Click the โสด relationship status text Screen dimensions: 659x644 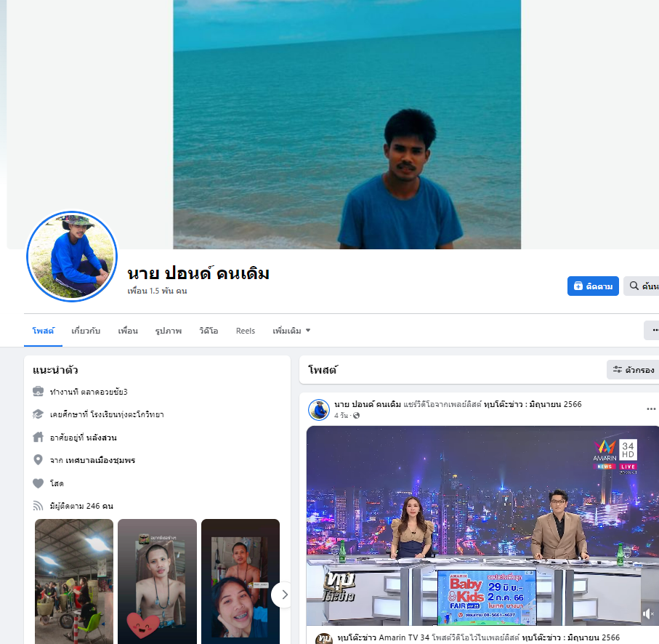point(57,483)
